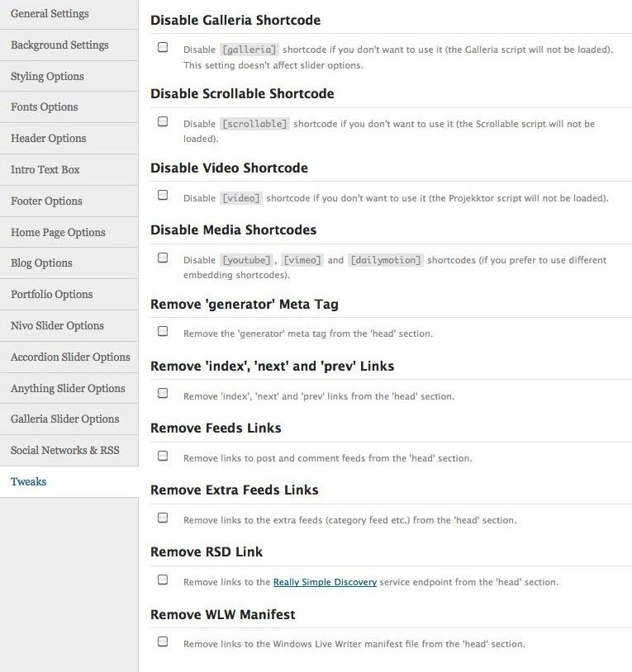632x672 pixels.
Task: Switch to Background Settings tab
Action: [x=59, y=45]
